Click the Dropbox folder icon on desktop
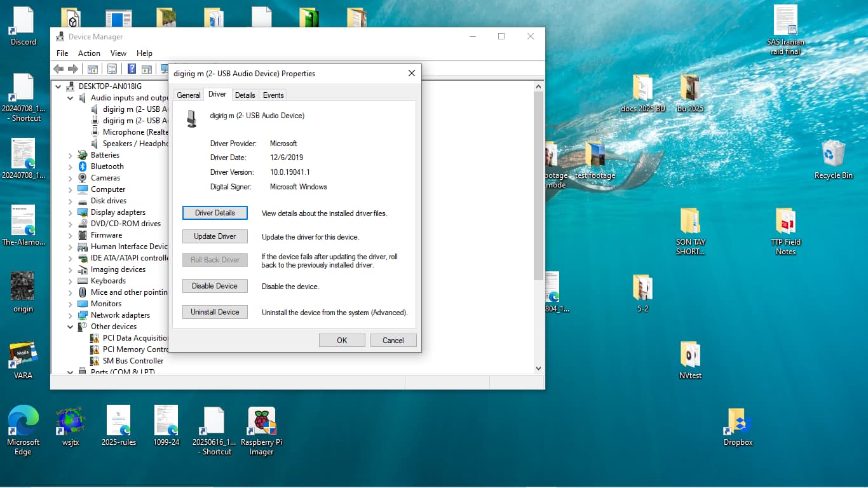The width and height of the screenshot is (868, 488). point(738,421)
